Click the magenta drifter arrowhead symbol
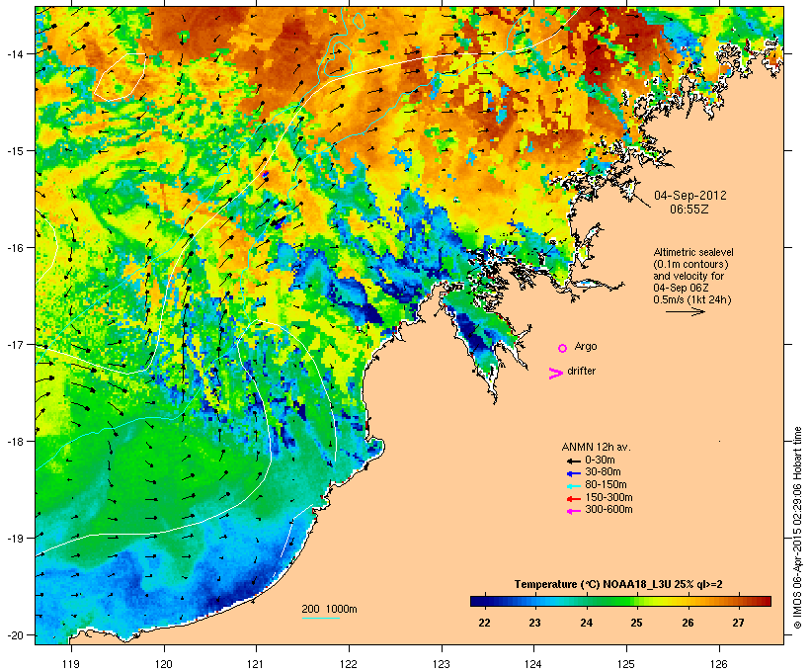 tap(556, 374)
